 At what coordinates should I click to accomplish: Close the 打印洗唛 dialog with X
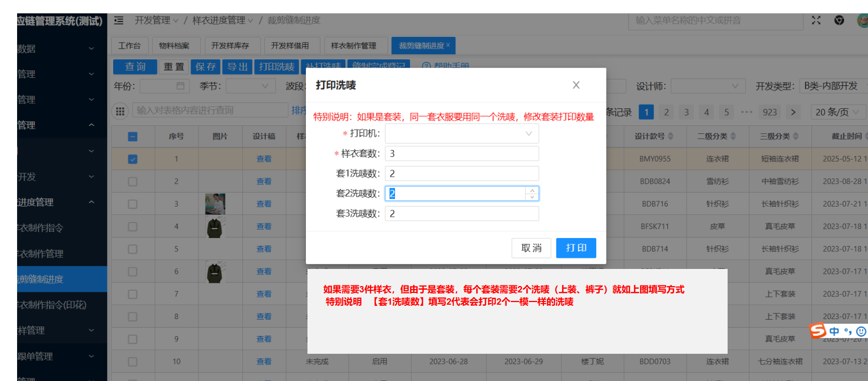[576, 85]
